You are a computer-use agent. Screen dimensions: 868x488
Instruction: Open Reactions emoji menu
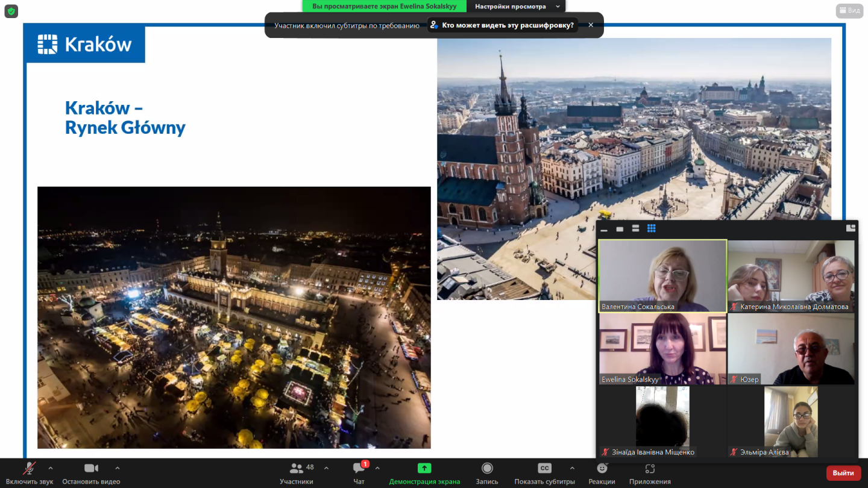click(x=602, y=469)
